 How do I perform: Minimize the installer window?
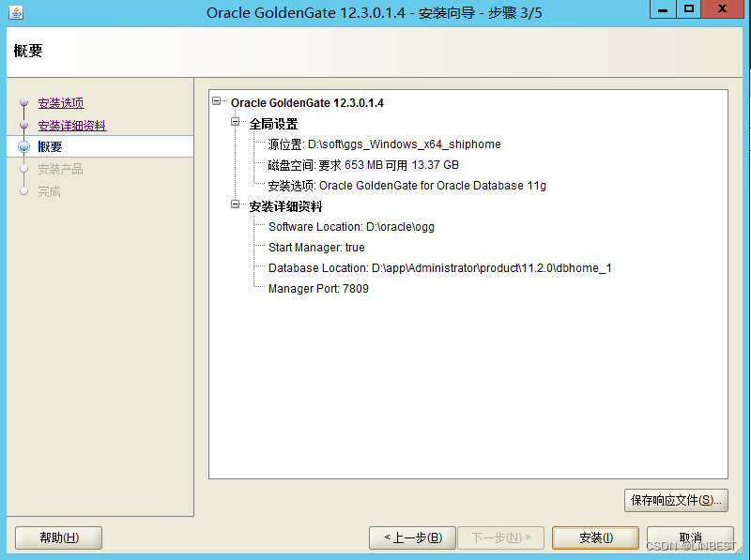coord(663,10)
